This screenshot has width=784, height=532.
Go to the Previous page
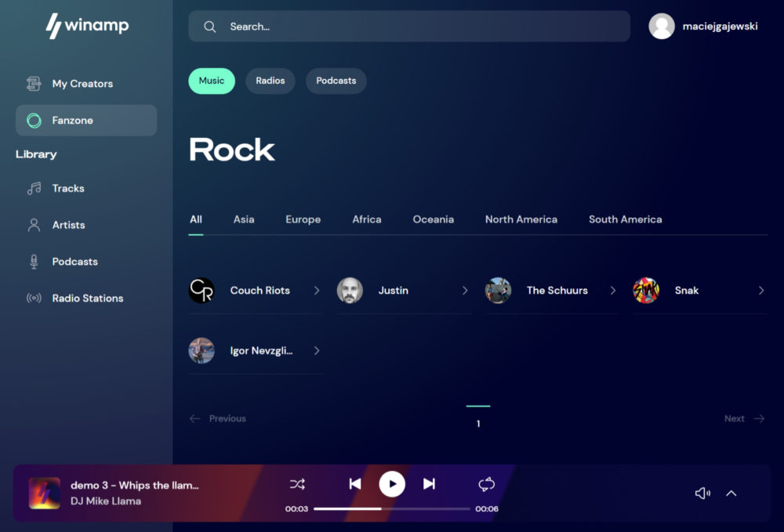point(218,418)
